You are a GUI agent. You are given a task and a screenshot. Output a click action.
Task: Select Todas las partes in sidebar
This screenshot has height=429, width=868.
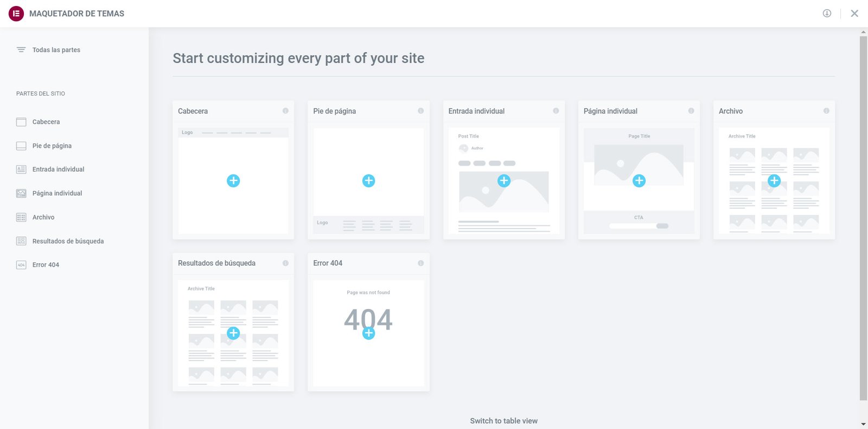point(56,50)
